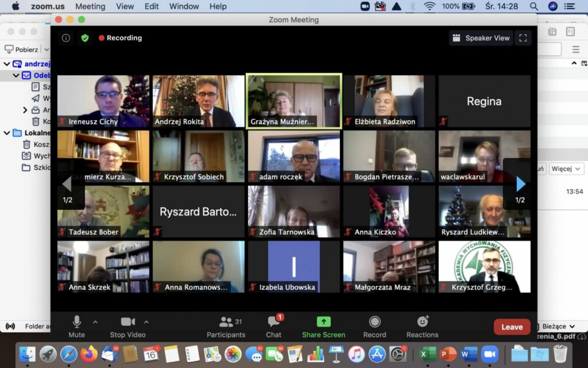
Task: Open Excel from the Dock
Action: pyautogui.click(x=427, y=354)
